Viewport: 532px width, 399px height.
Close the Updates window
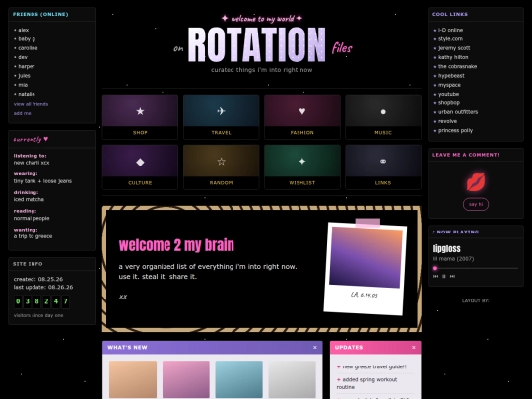pyautogui.click(x=413, y=348)
